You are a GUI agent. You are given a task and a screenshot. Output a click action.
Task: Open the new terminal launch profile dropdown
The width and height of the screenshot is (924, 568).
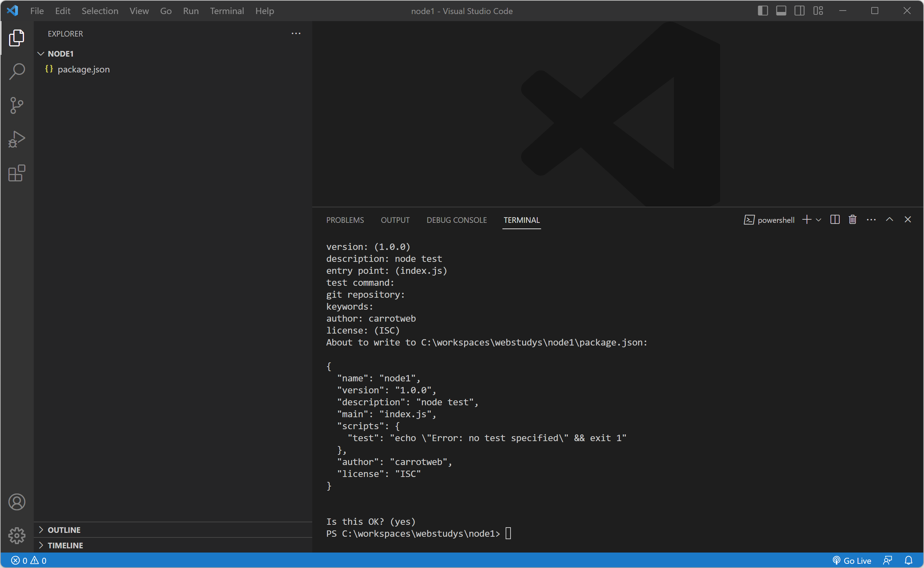point(819,220)
